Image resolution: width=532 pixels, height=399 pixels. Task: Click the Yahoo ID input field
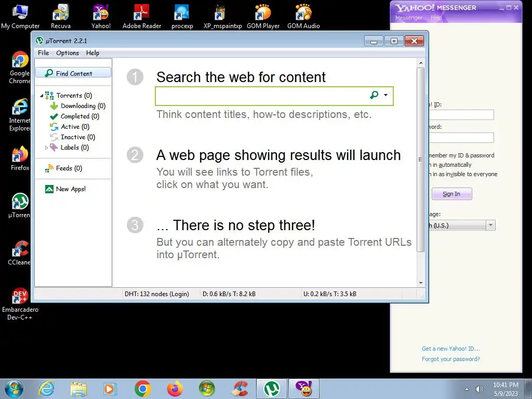[x=461, y=115]
